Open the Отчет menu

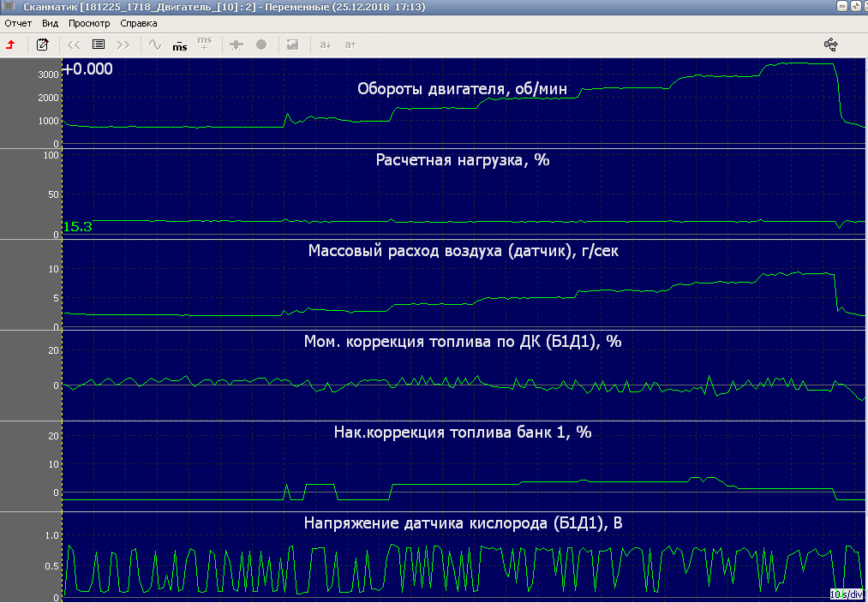tap(18, 23)
